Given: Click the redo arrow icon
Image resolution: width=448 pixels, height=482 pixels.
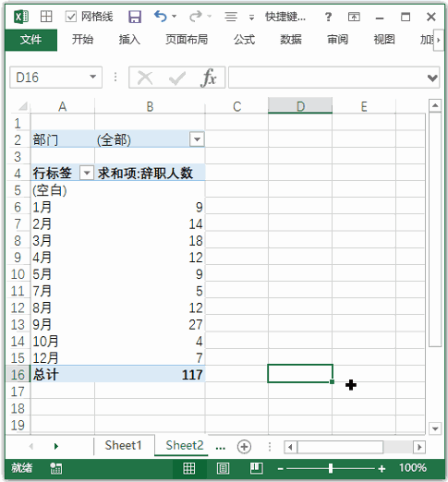Looking at the screenshot, I should (x=195, y=16).
